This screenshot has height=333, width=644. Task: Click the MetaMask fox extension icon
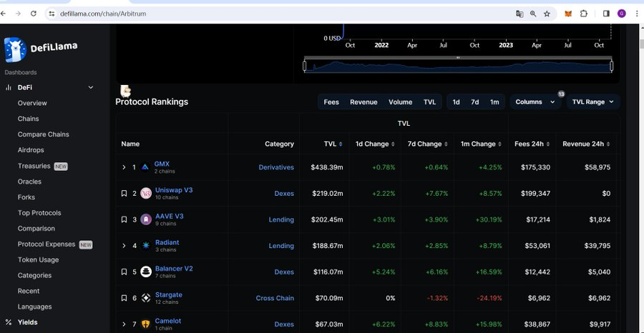[x=568, y=14]
